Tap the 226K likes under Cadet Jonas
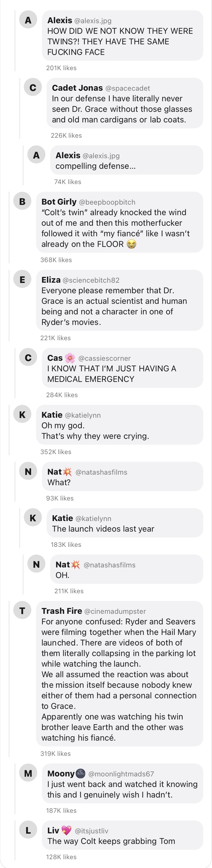This screenshot has height=868, width=212. [x=66, y=135]
